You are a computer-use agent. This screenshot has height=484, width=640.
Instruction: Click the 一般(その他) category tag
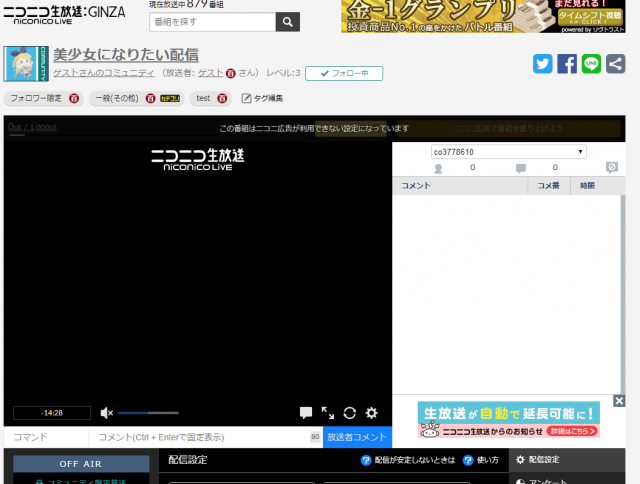pos(117,98)
